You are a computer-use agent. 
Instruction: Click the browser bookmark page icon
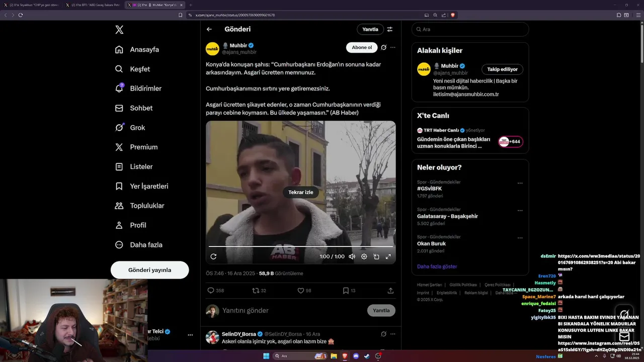181,15
